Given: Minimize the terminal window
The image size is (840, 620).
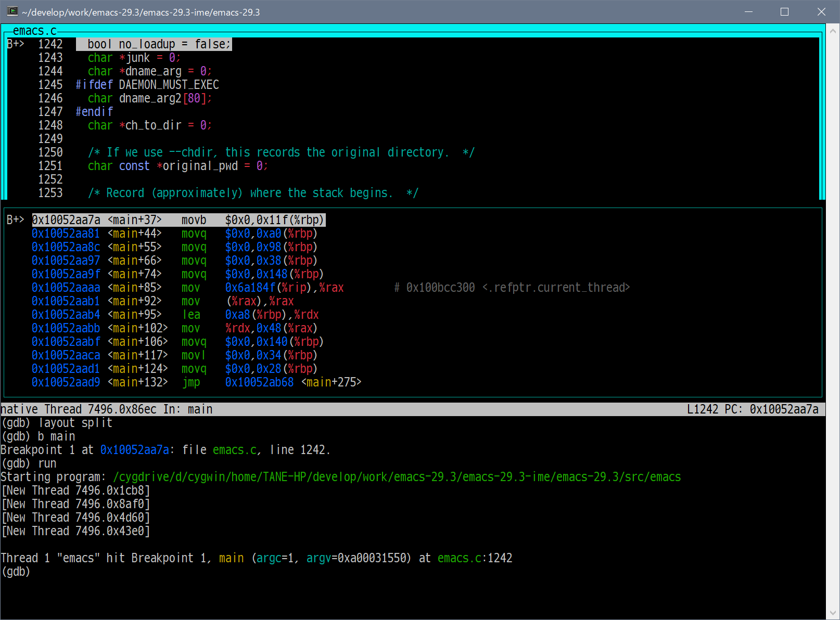Looking at the screenshot, I should (x=748, y=11).
